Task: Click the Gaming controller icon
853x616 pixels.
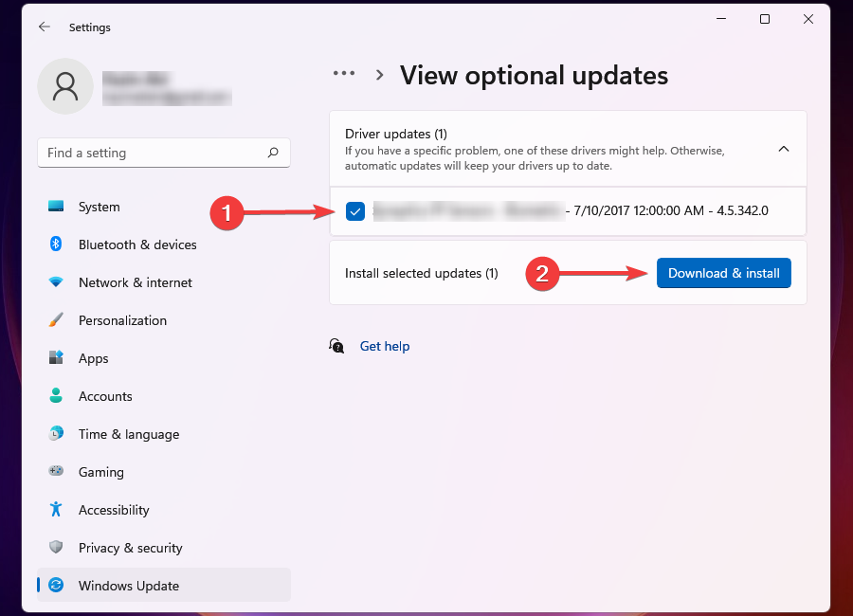Action: 56,471
